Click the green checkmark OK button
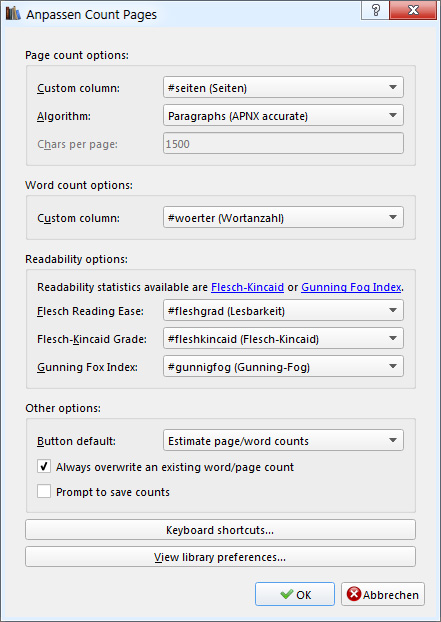Screen dimensions: 441x622 point(295,594)
